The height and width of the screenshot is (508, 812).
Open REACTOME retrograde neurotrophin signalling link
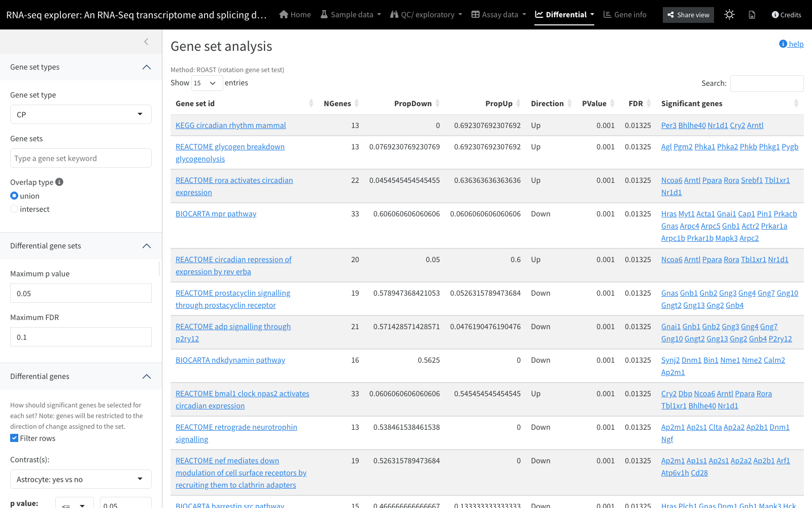point(236,433)
